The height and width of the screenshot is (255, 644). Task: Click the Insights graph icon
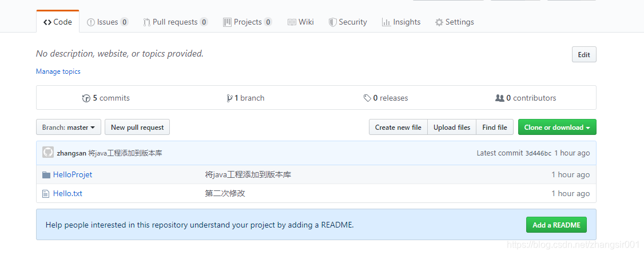coord(386,22)
